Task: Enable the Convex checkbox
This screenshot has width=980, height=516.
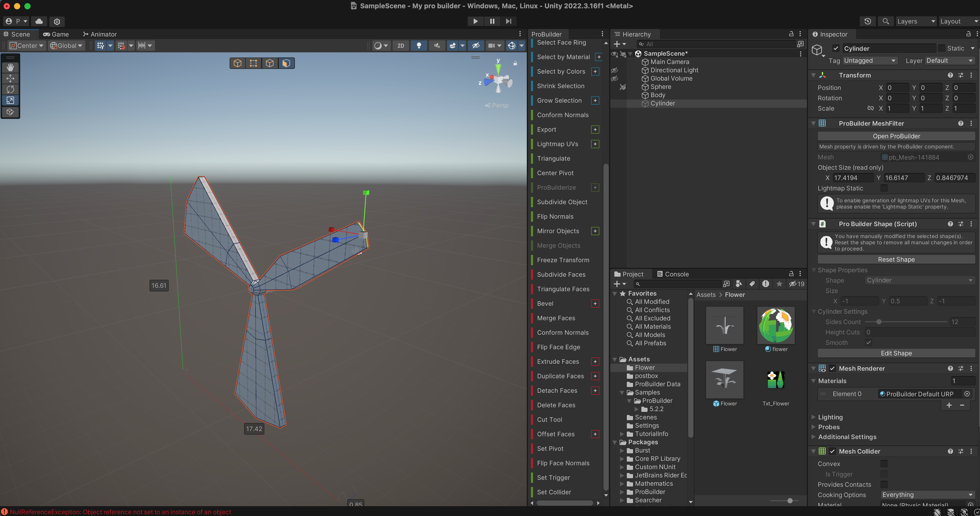Action: coord(884,463)
